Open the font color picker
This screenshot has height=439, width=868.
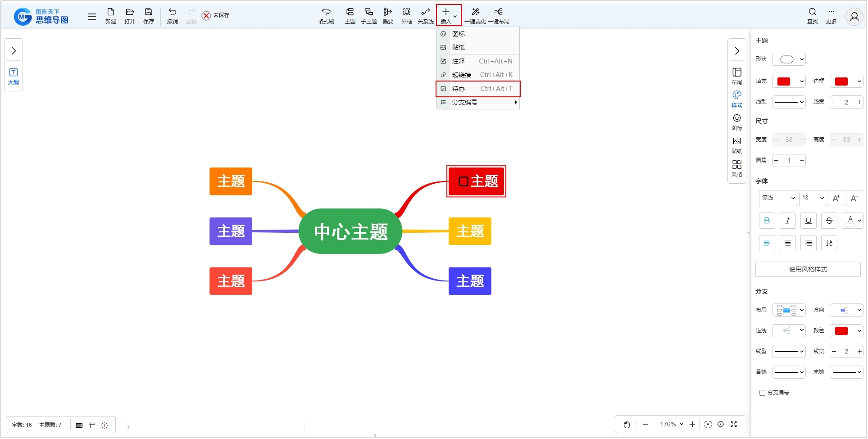click(x=852, y=221)
